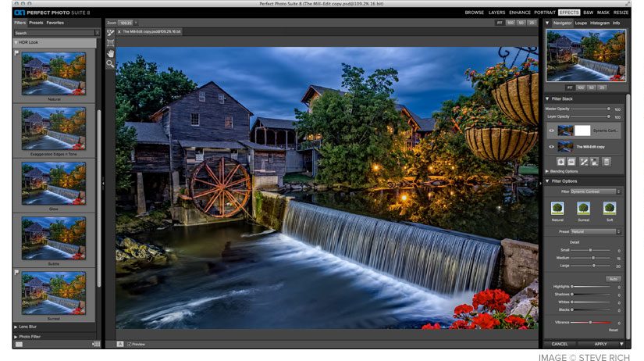
Task: Expand the Lens Blur category
Action: 16,327
